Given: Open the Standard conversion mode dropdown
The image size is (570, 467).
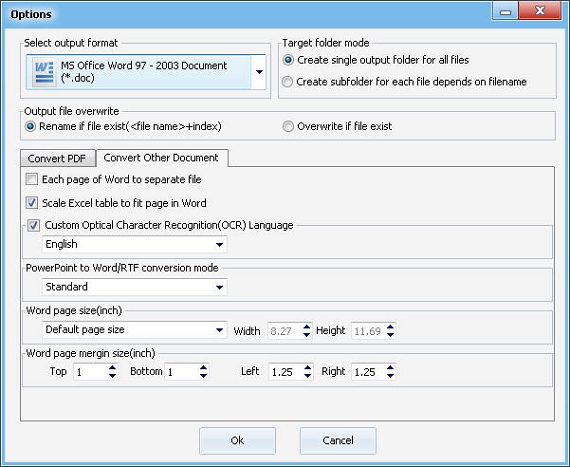Looking at the screenshot, I should (x=219, y=287).
